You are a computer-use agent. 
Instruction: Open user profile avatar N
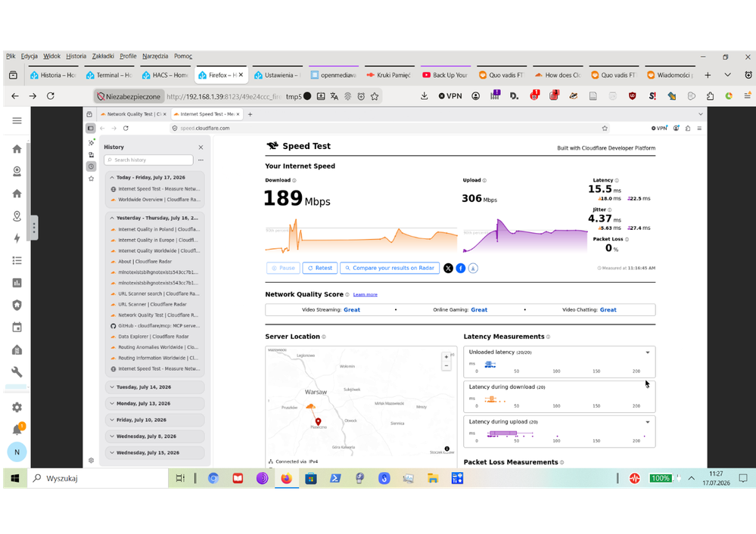coord(17,452)
